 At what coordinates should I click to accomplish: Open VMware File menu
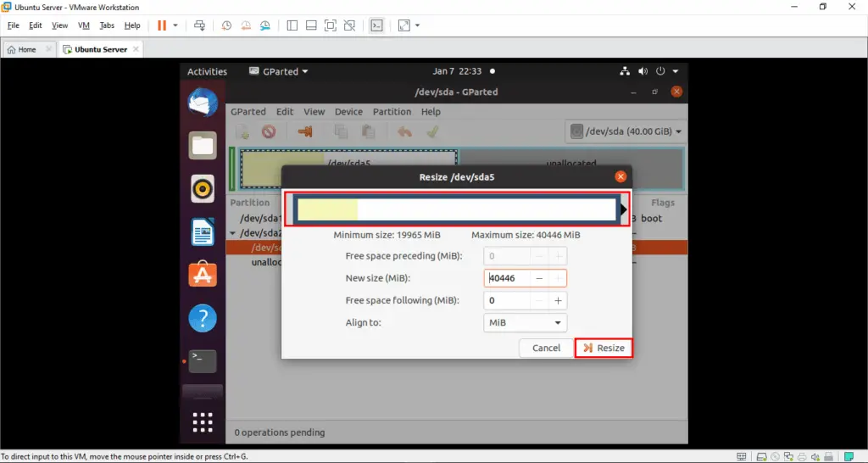click(x=14, y=25)
